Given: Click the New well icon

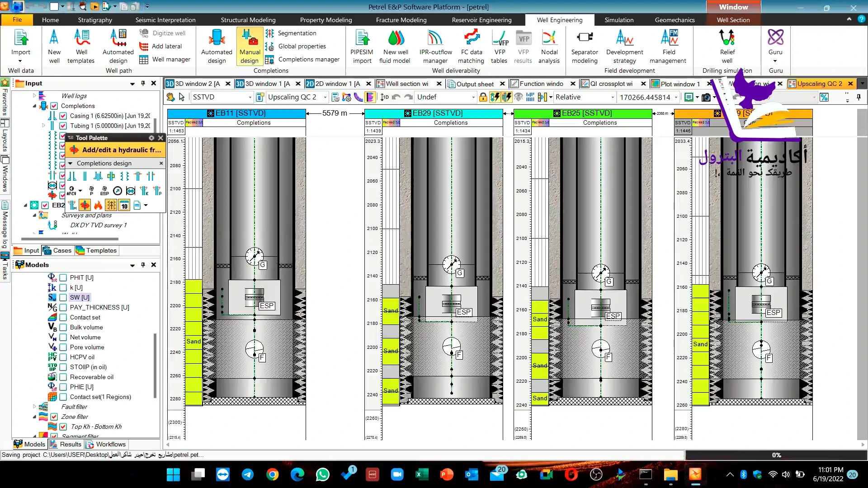Looking at the screenshot, I should [54, 47].
